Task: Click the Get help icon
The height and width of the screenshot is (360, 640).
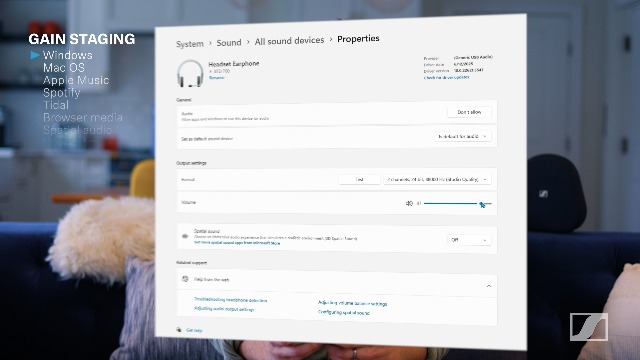Action: click(x=179, y=329)
